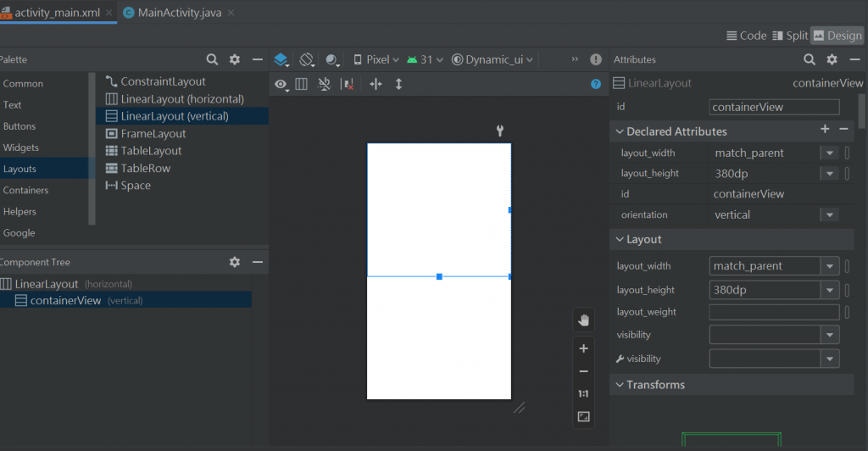868x451 pixels.
Task: Add a declared attribute with plus
Action: 825,129
